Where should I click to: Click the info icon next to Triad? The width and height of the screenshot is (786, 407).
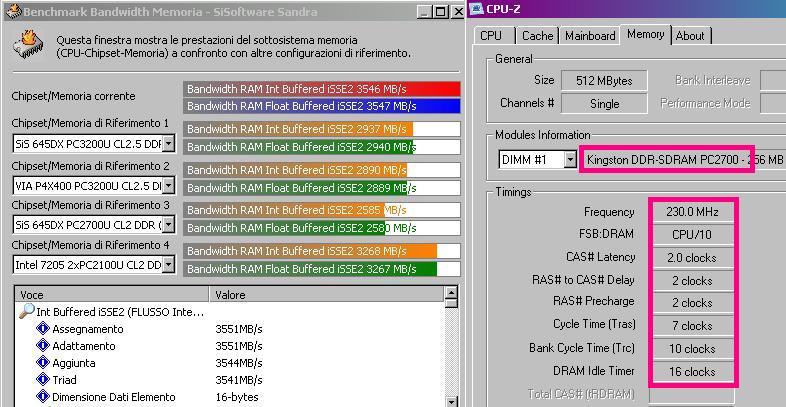[x=44, y=379]
